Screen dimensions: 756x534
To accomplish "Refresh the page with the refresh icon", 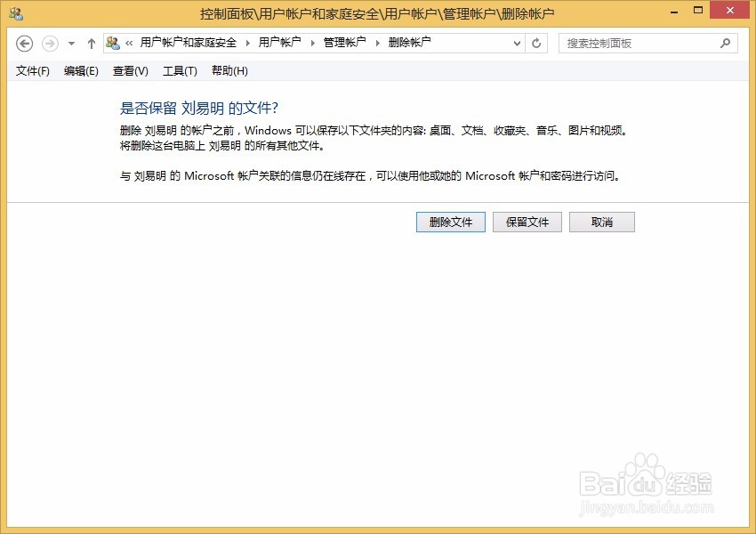I will tap(536, 44).
